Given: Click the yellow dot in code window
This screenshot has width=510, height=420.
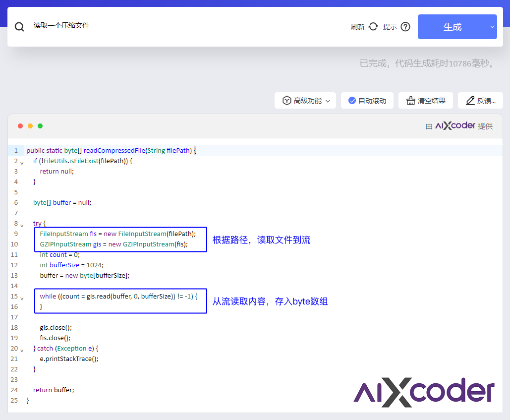Looking at the screenshot, I should pyautogui.click(x=30, y=126).
